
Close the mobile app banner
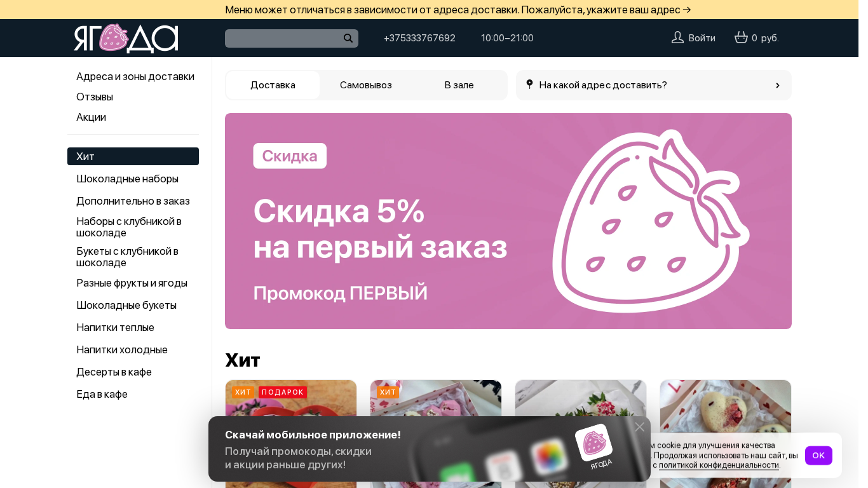(x=639, y=427)
